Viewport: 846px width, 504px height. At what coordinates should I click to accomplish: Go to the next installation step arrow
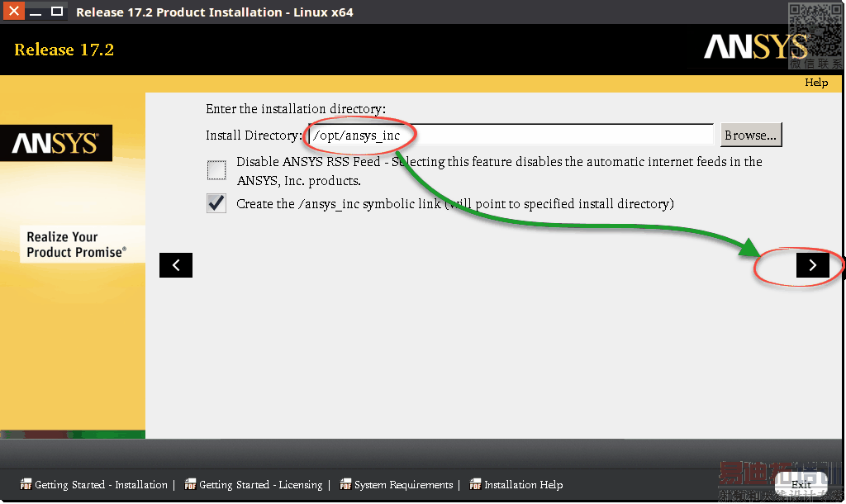(x=813, y=265)
